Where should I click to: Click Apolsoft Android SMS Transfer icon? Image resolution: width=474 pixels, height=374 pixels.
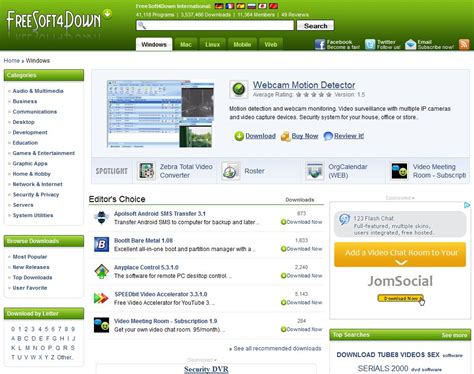tap(101, 218)
